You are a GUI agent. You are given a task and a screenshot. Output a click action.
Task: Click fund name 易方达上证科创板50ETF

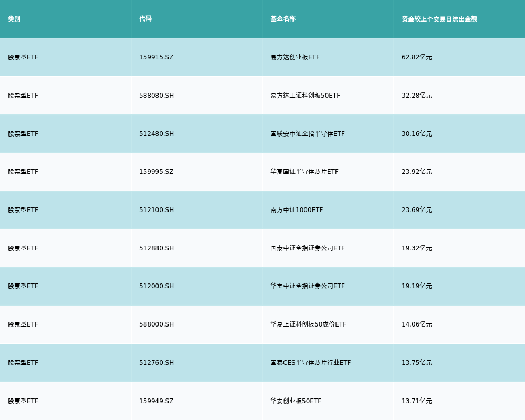coord(306,96)
